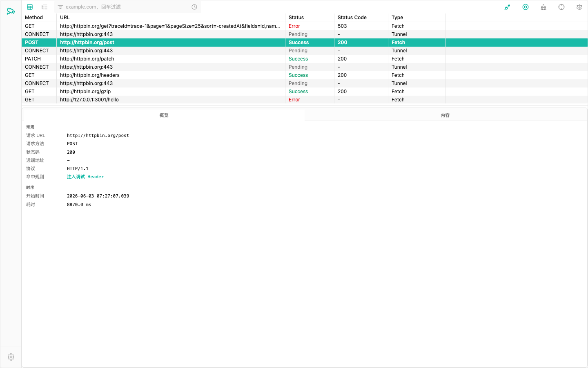
Task: Open settings gear in sidebar
Action: (11, 357)
